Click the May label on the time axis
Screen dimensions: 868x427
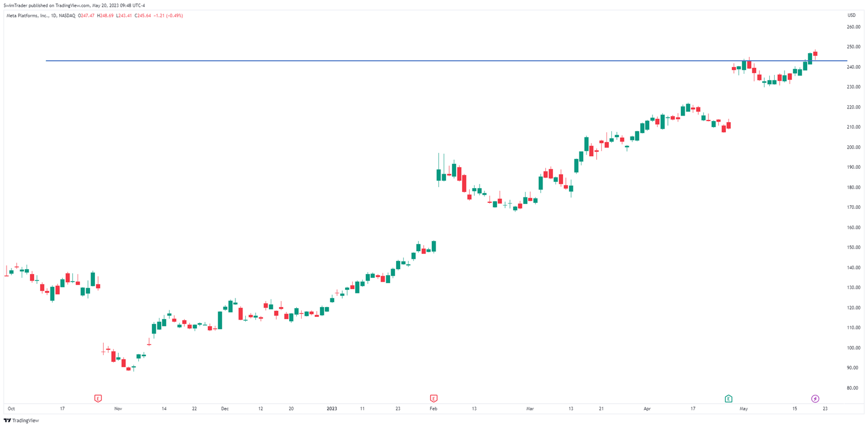744,409
